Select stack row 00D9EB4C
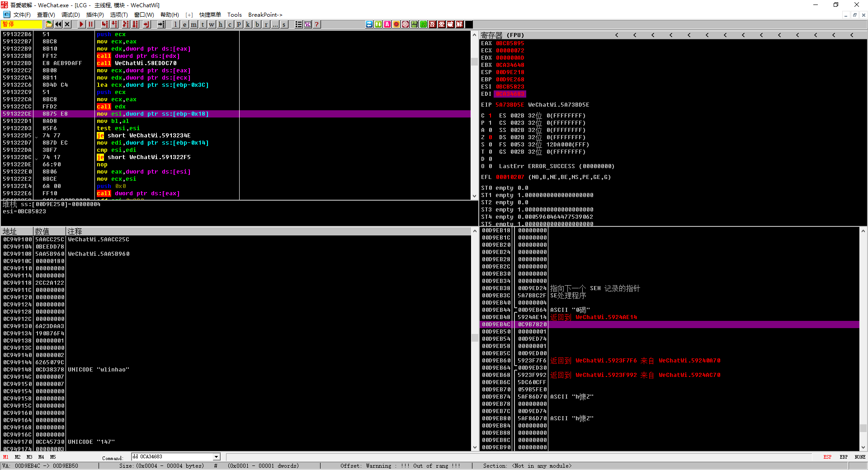Image resolution: width=868 pixels, height=470 pixels. [670, 324]
